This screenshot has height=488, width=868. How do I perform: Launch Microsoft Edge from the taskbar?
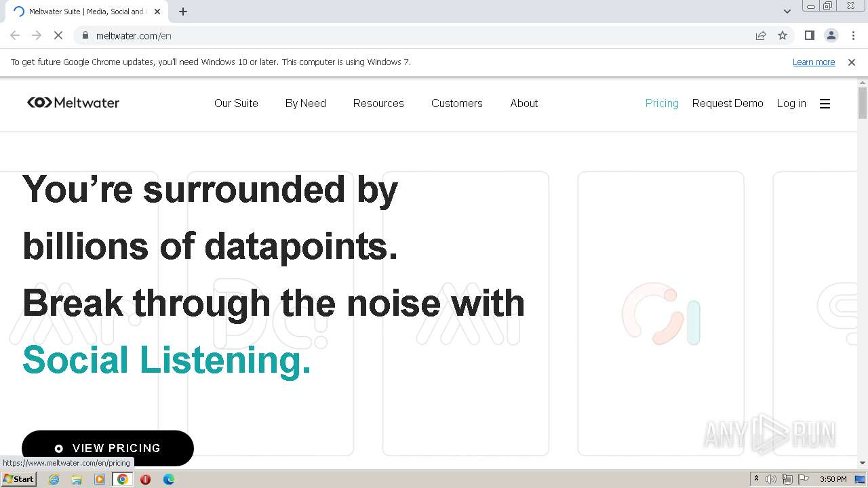pyautogui.click(x=168, y=479)
